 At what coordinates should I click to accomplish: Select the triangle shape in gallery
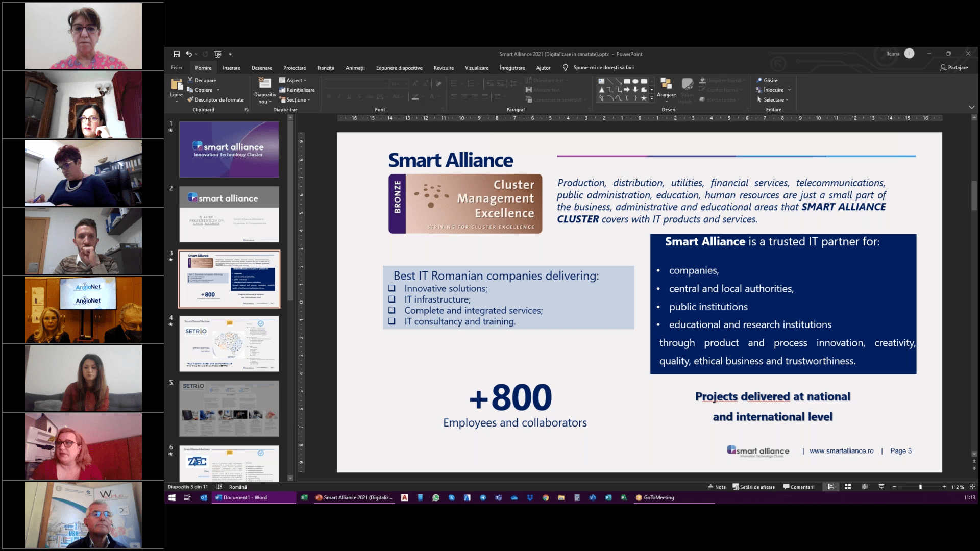(x=601, y=89)
